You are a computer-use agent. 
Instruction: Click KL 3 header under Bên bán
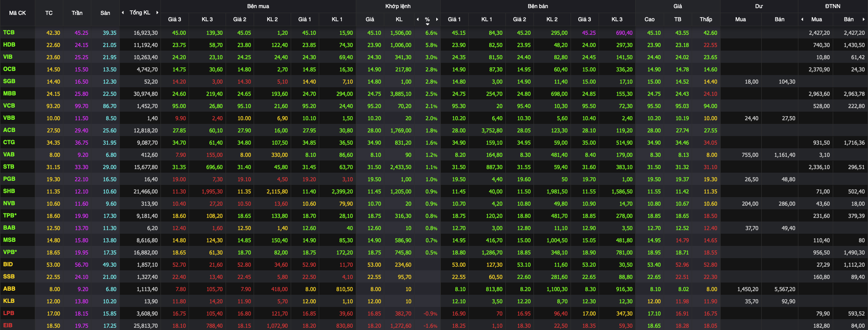[x=617, y=19]
